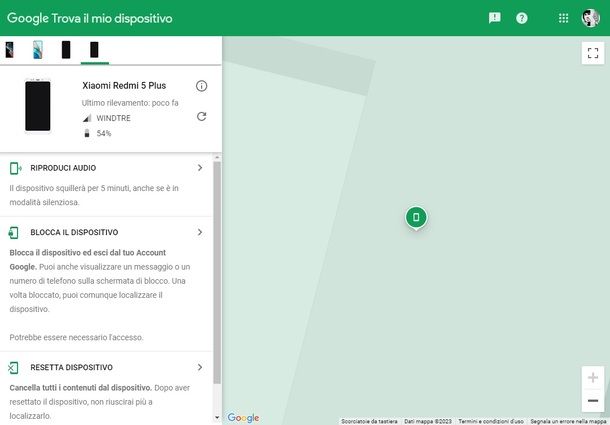Click the device name Xiaomi Redmi 5 Plus
Viewport: 610px width, 425px height.
coord(124,86)
